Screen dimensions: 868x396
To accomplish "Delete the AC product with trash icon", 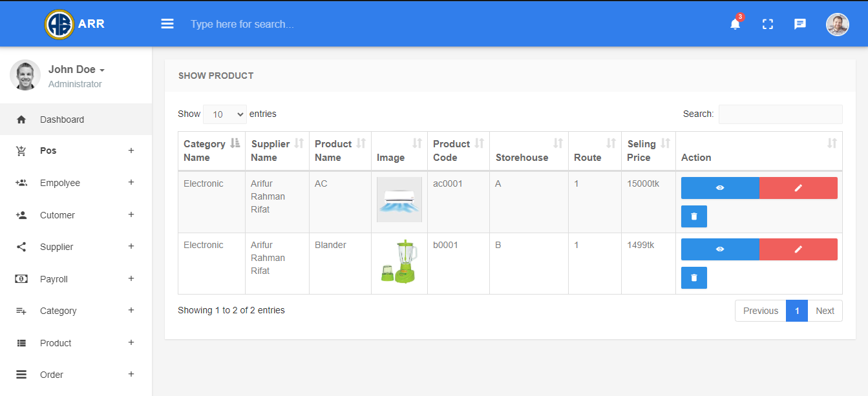I will tap(694, 216).
